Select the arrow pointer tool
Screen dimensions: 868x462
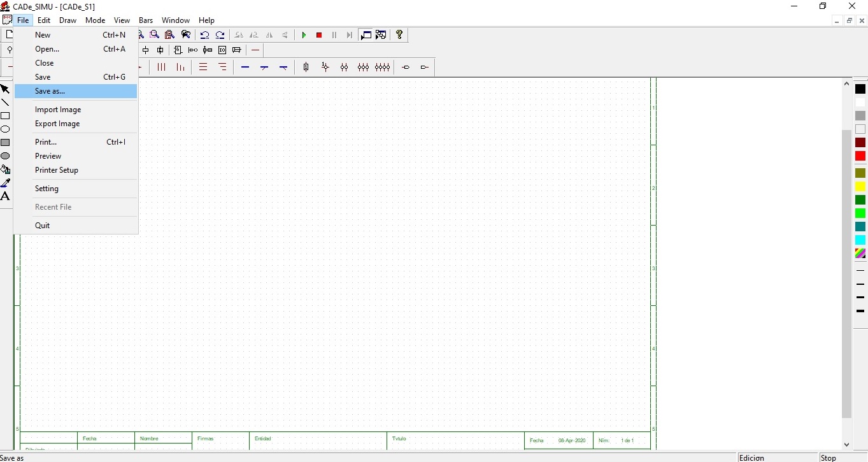5,89
